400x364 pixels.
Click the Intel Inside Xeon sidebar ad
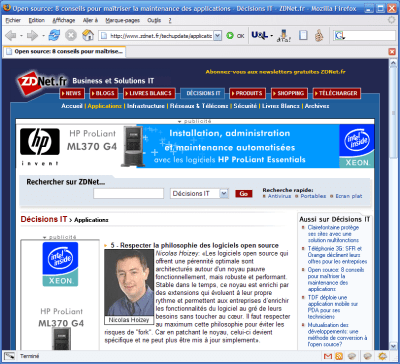tap(60, 264)
